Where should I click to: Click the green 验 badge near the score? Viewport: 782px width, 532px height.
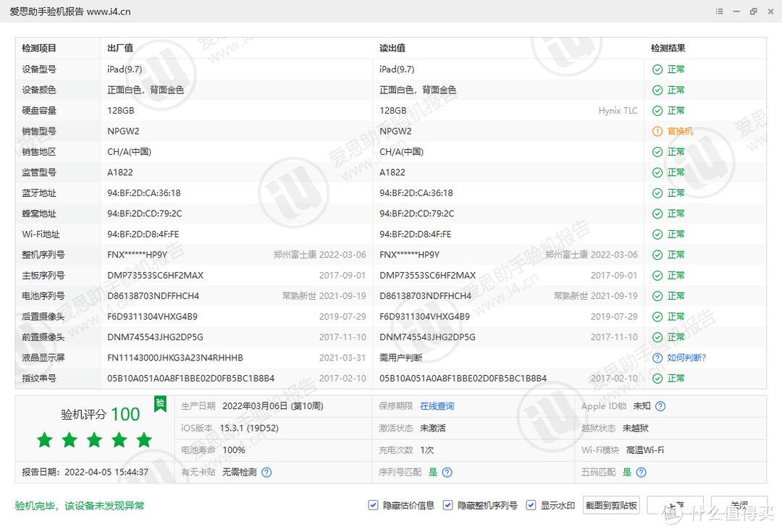point(160,404)
